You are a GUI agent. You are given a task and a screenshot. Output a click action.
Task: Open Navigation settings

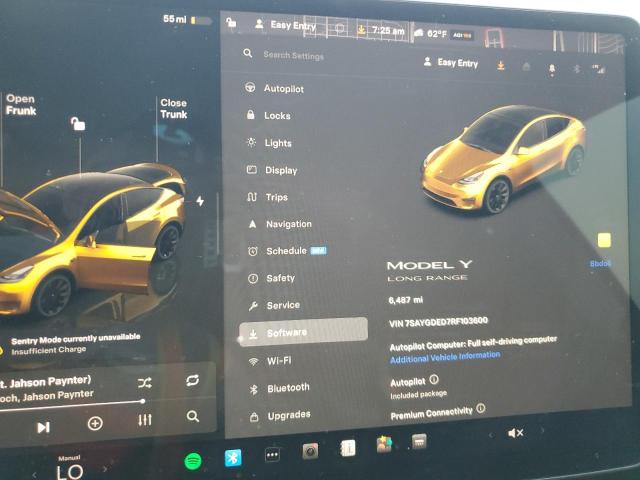[x=280, y=224]
